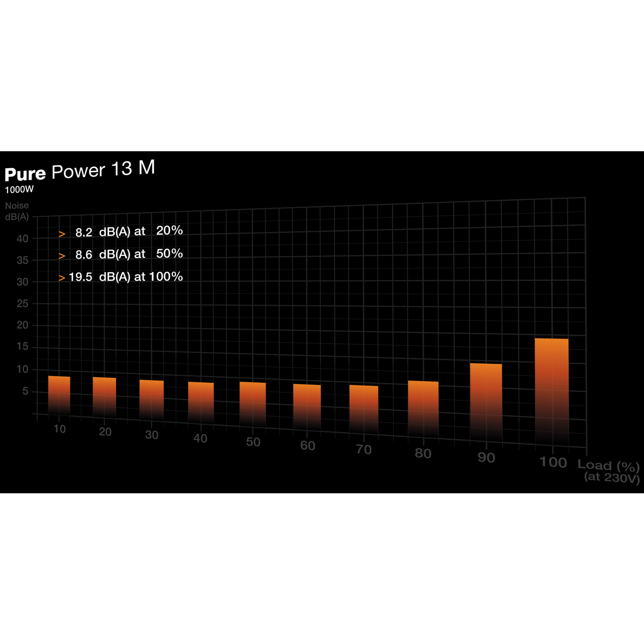Screen dimensions: 644x644
Task: Click the '5' y-axis value
Action: tap(25, 391)
